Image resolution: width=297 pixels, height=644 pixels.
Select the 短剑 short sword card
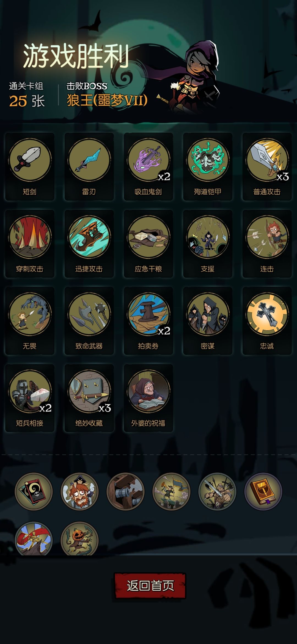(x=30, y=167)
